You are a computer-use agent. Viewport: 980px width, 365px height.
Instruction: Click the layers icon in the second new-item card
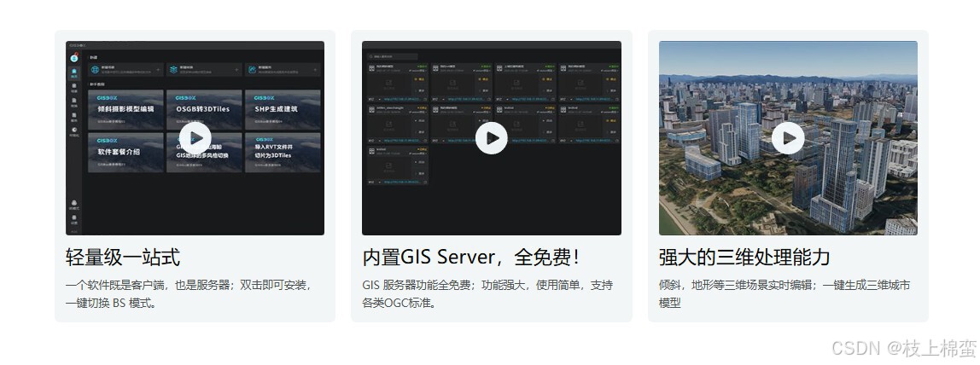point(173,70)
